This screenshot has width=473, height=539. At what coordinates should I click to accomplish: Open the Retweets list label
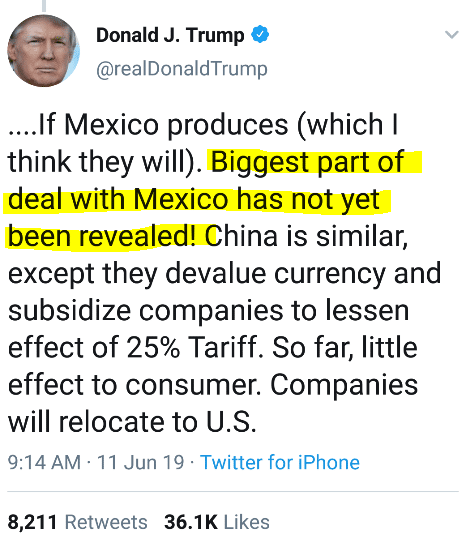click(106, 522)
